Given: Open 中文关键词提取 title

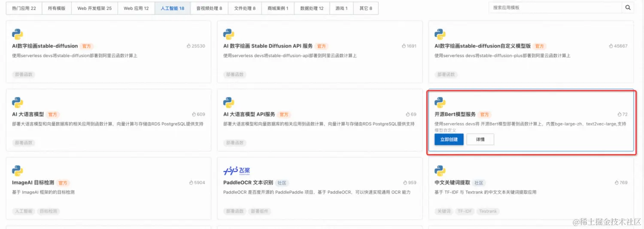Looking at the screenshot, I should point(453,183).
